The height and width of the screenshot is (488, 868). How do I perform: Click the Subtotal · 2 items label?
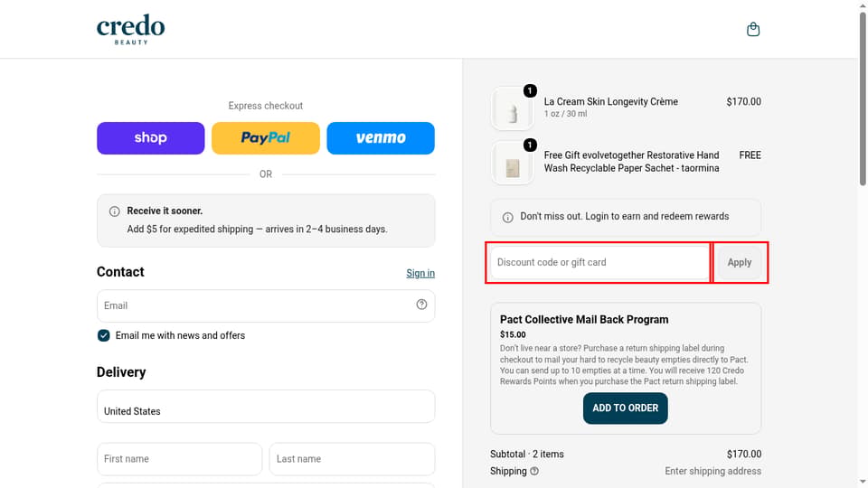(527, 455)
